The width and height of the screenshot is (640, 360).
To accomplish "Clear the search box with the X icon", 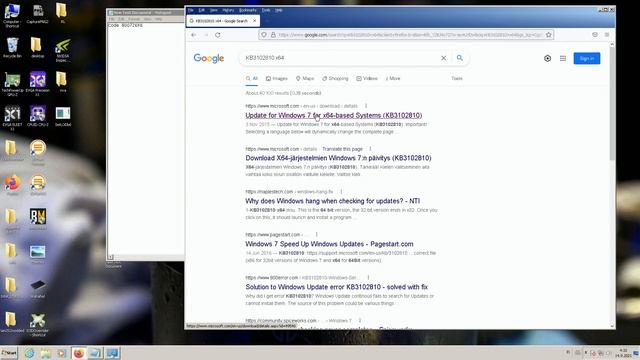I will pos(443,58).
